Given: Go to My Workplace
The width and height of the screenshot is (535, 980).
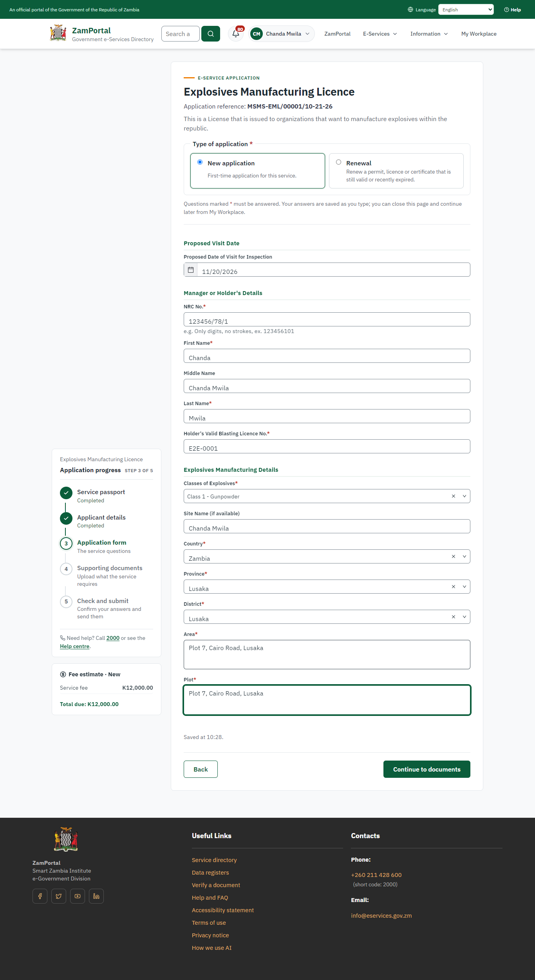Looking at the screenshot, I should pyautogui.click(x=479, y=34).
